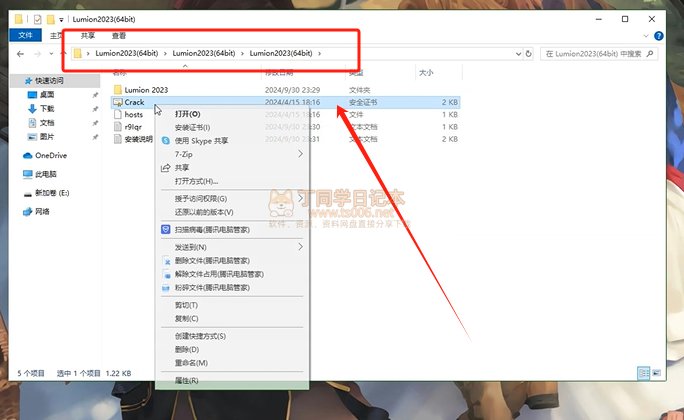The image size is (684, 420).
Task: Click the OneDrive cloud icon
Action: pos(27,156)
